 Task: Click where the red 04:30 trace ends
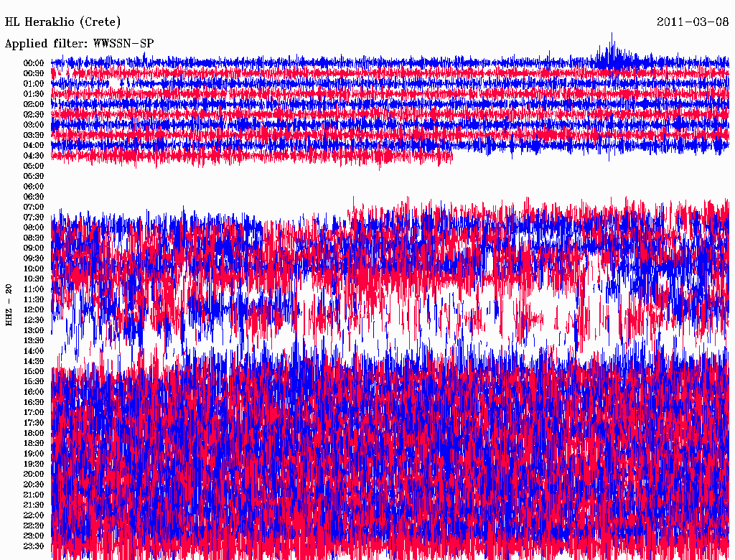click(x=451, y=155)
